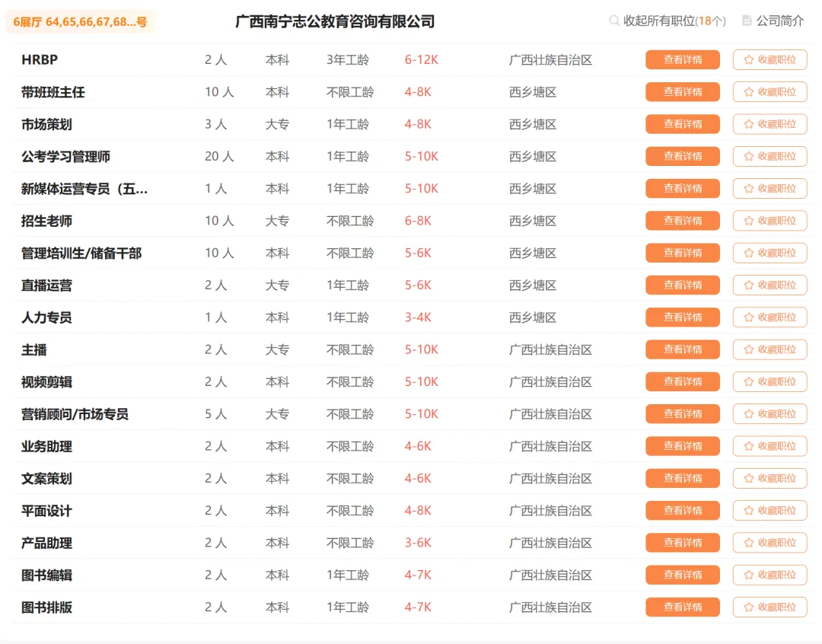The width and height of the screenshot is (822, 644).
Task: Click job title 产品助理
Action: click(x=46, y=544)
